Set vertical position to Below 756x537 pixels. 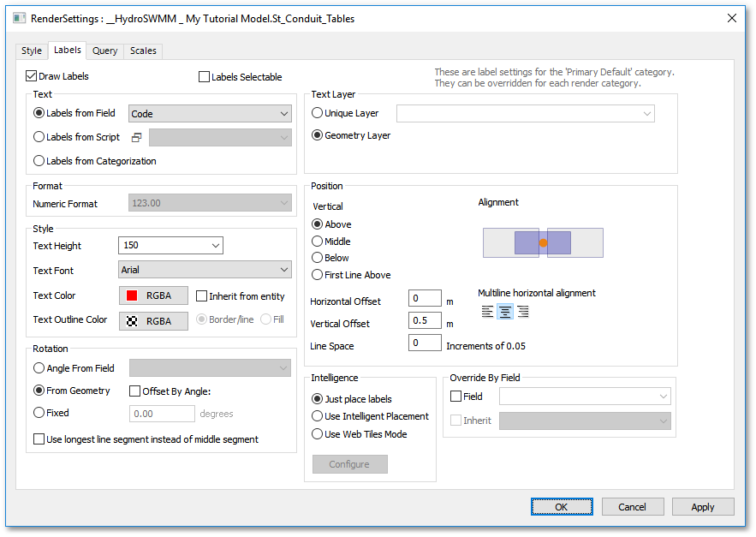click(x=317, y=258)
